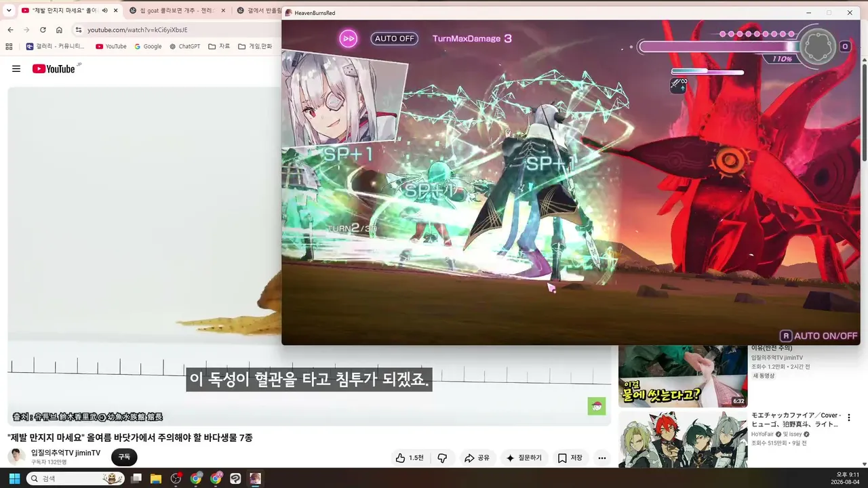The width and height of the screenshot is (868, 488).
Task: Close the HeavenBurnsRed window
Action: (x=850, y=13)
